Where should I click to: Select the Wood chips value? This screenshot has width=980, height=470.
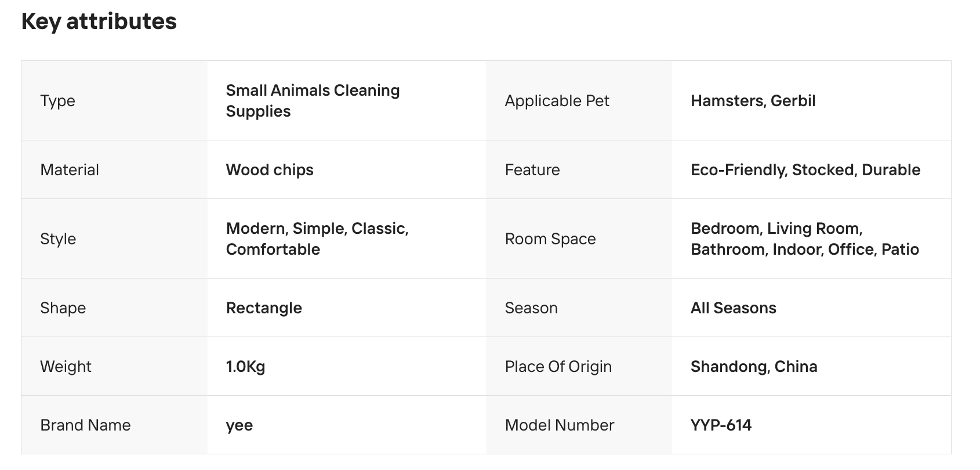270,169
